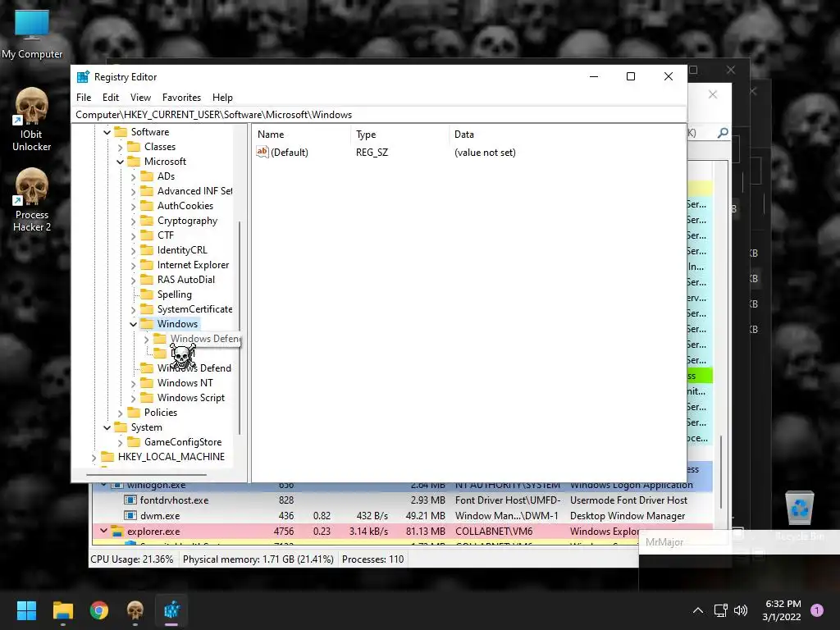Image resolution: width=840 pixels, height=630 pixels.
Task: Click the (Default) string value icon
Action: coord(262,152)
